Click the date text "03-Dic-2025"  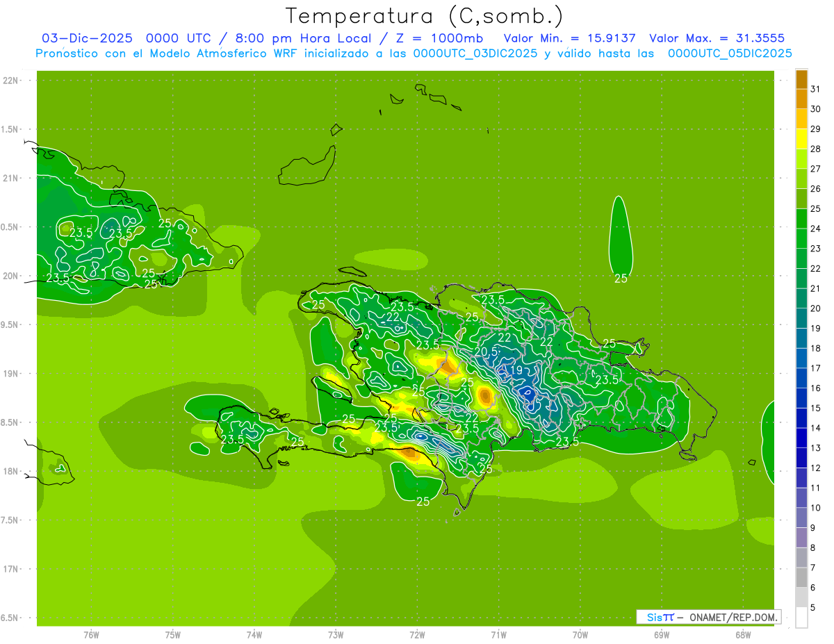coord(87,38)
